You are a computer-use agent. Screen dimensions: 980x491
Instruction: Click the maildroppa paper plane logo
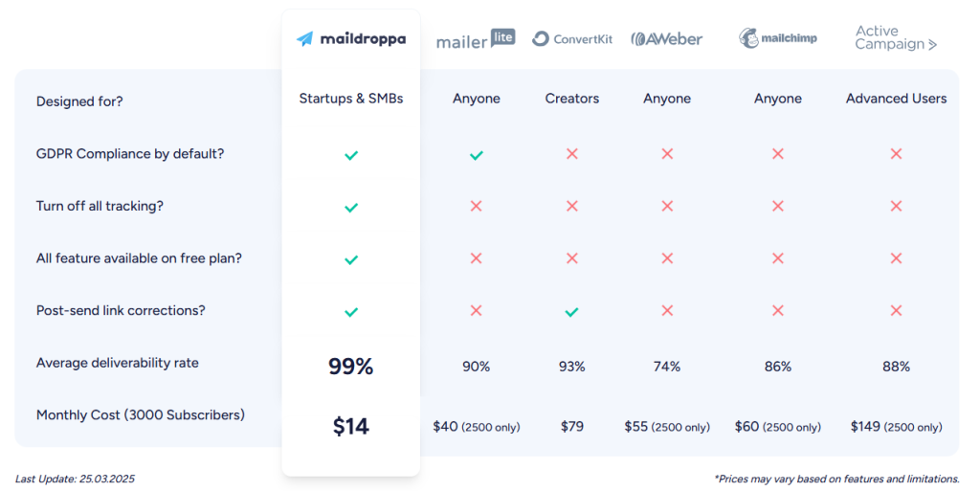[305, 39]
